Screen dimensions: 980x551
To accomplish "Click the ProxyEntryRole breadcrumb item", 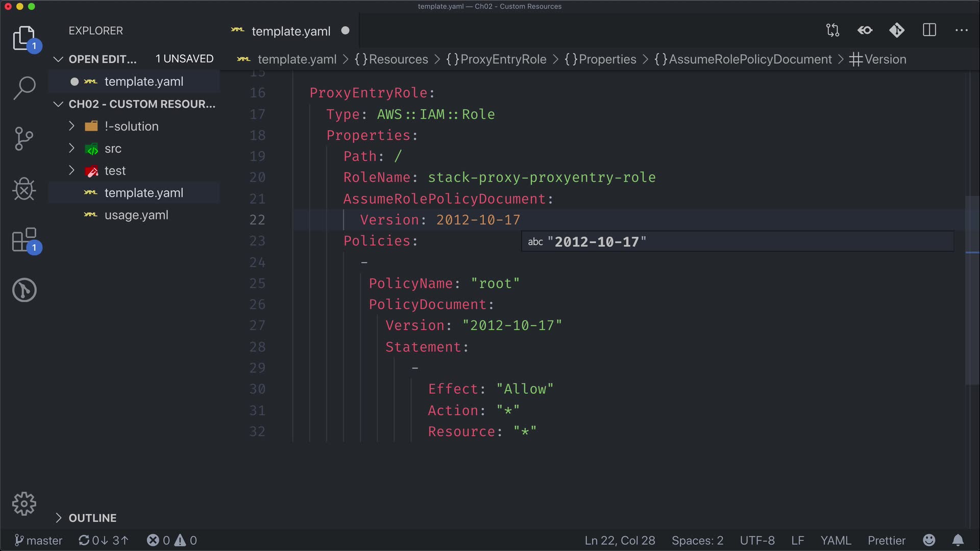I will (x=503, y=59).
